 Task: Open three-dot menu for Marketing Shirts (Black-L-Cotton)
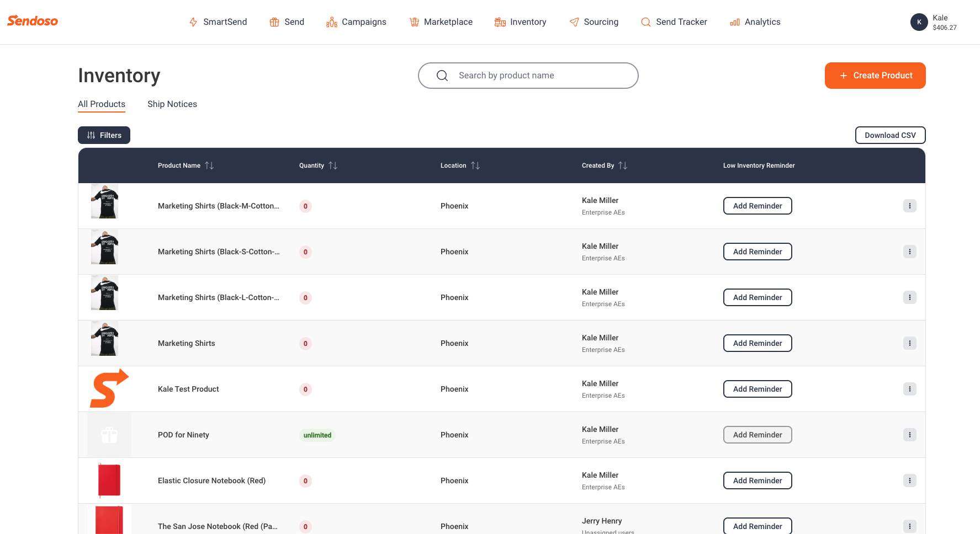[910, 297]
